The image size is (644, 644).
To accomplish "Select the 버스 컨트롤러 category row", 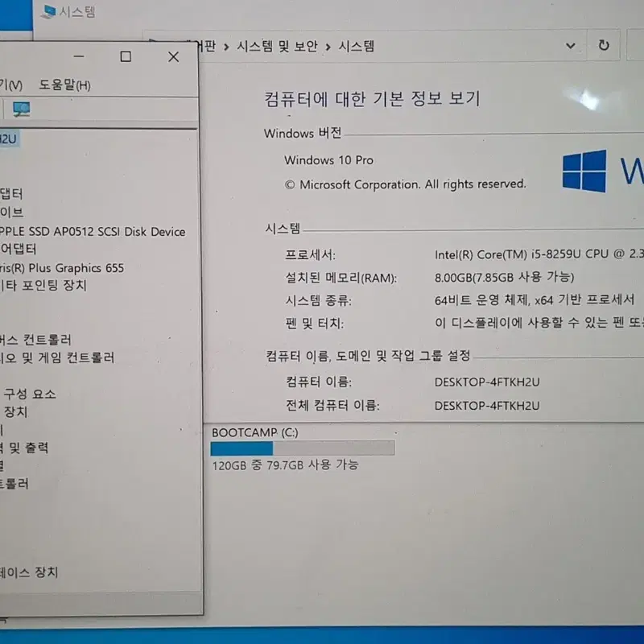I will [x=35, y=340].
